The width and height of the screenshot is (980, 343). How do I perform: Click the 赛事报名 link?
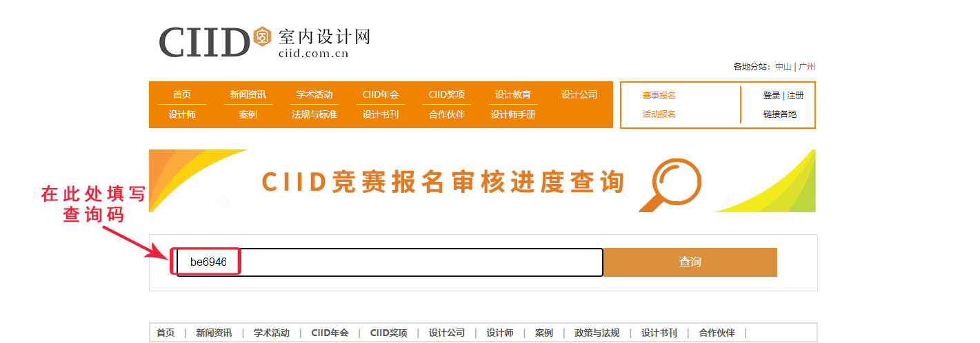coord(659,96)
